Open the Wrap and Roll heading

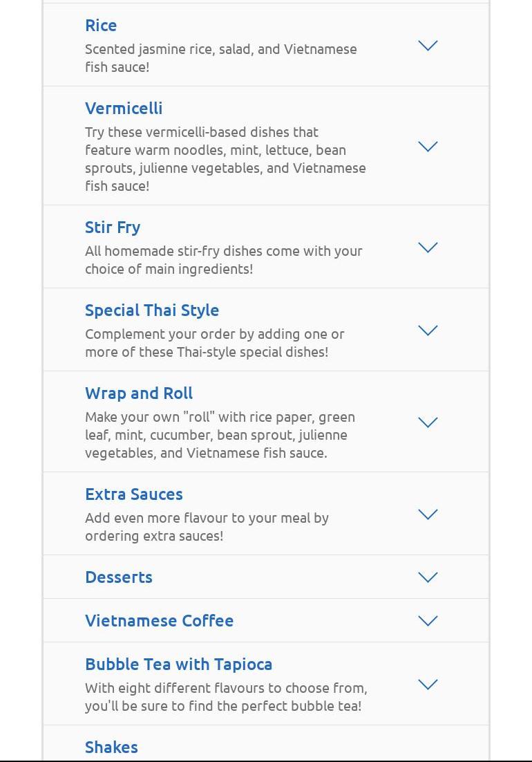pyautogui.click(x=139, y=393)
